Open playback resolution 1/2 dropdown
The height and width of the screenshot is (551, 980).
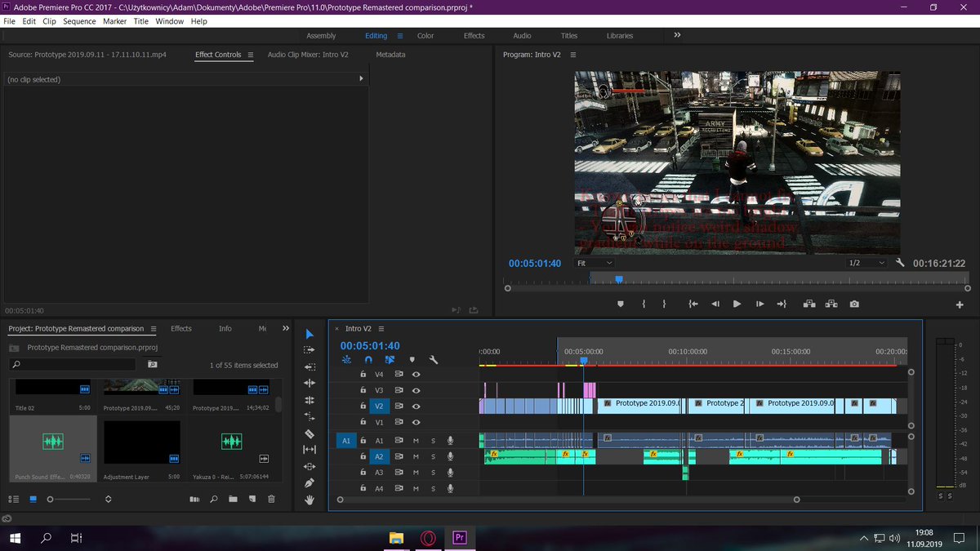[x=866, y=264]
